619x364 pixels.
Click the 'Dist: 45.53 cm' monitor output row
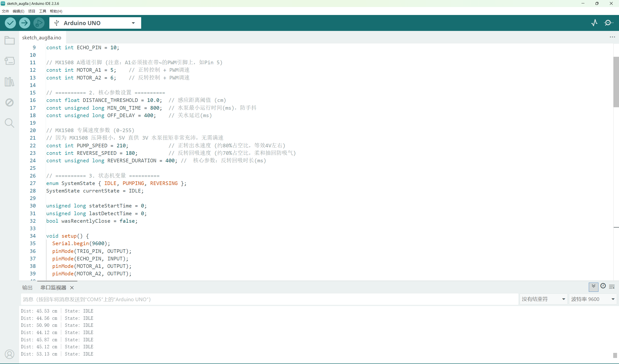pyautogui.click(x=57, y=311)
